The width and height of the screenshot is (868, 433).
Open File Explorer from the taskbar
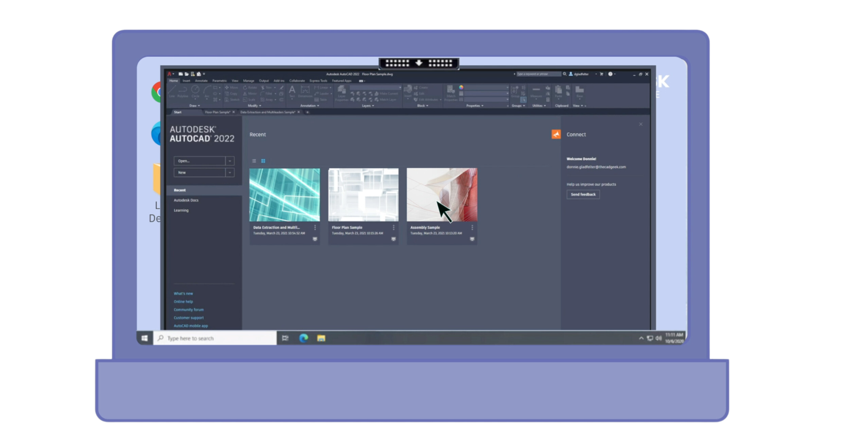coord(321,338)
